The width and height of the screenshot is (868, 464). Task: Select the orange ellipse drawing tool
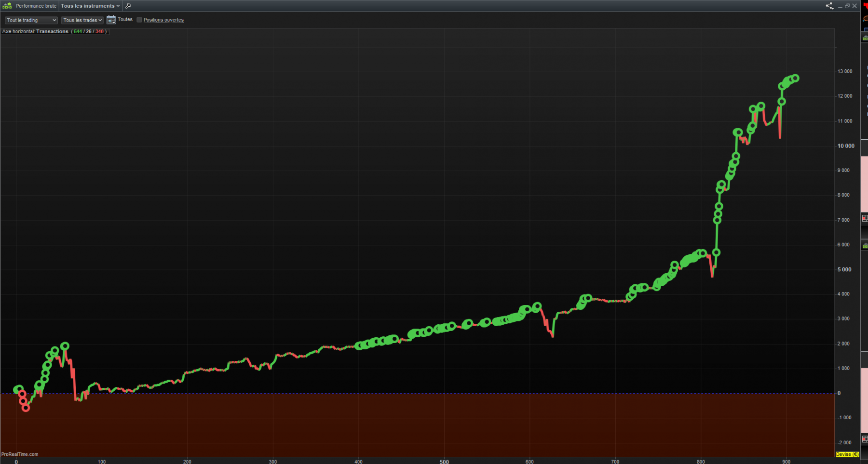point(865,19)
